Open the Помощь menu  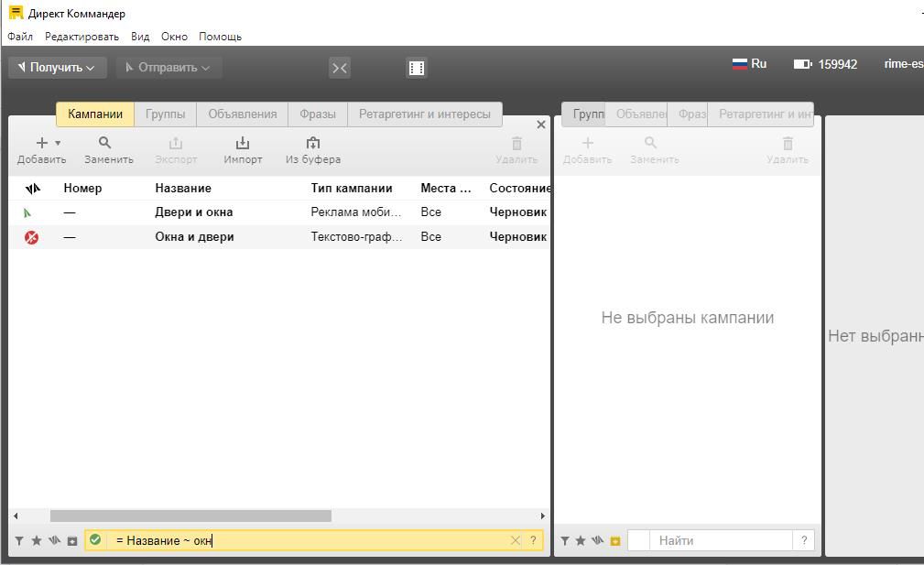(221, 37)
